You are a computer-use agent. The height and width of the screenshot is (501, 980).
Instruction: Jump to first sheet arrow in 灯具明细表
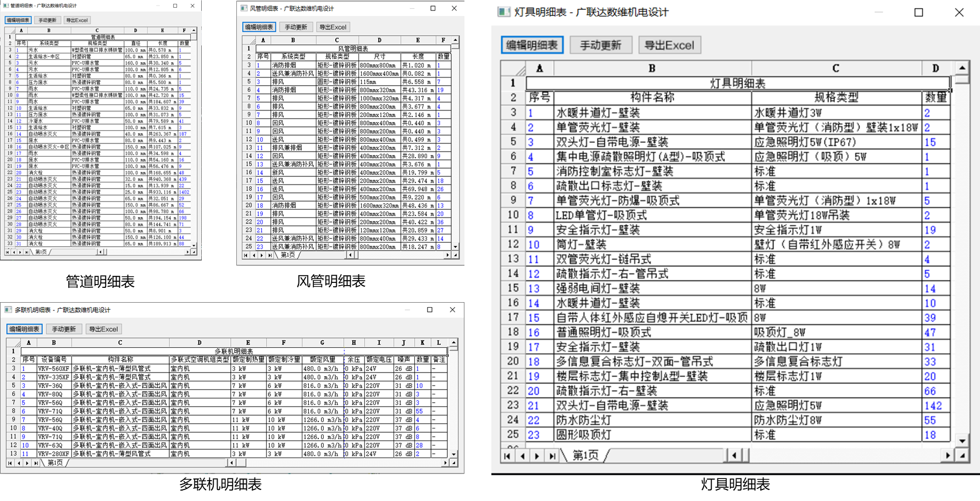(x=507, y=456)
